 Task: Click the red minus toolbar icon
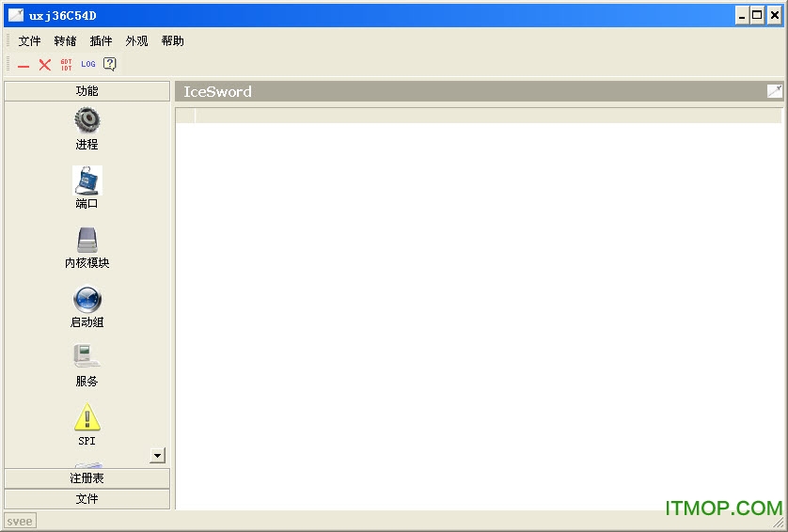coord(24,65)
